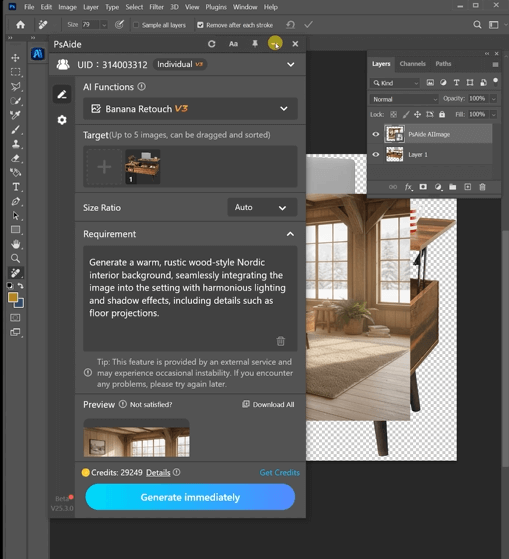The width and height of the screenshot is (509, 559).
Task: Select the Rectangular Marquee tool
Action: click(15, 72)
